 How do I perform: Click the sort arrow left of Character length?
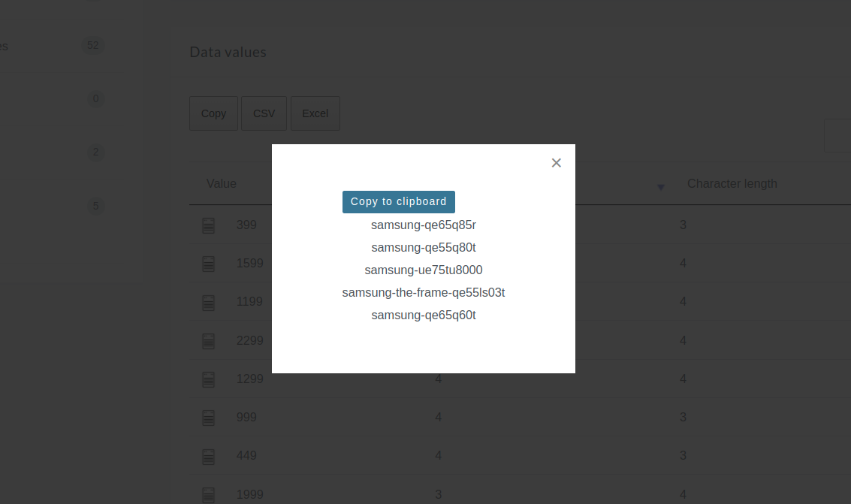tap(660, 187)
